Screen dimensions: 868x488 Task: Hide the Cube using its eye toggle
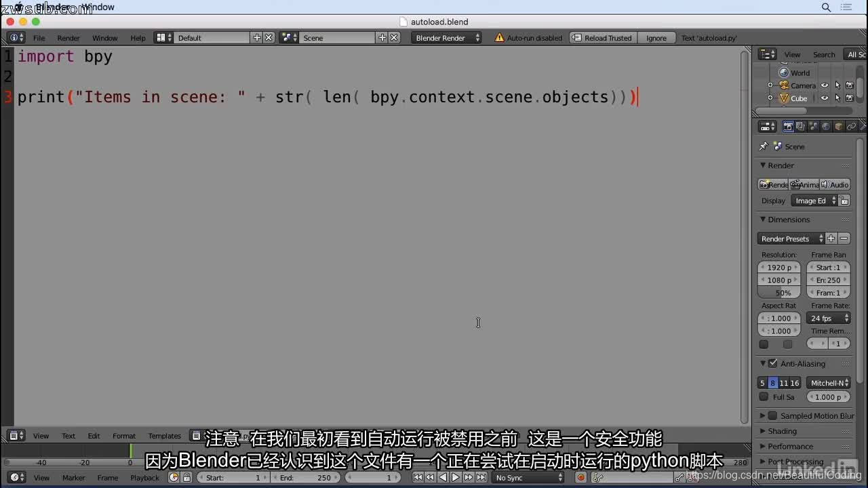coord(825,98)
